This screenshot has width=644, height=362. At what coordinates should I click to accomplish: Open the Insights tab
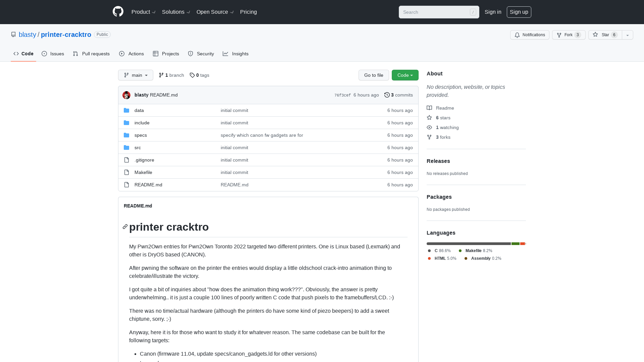[236, 54]
